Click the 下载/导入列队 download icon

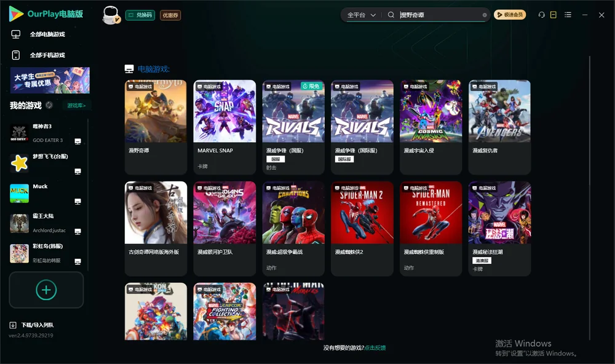[x=13, y=325]
